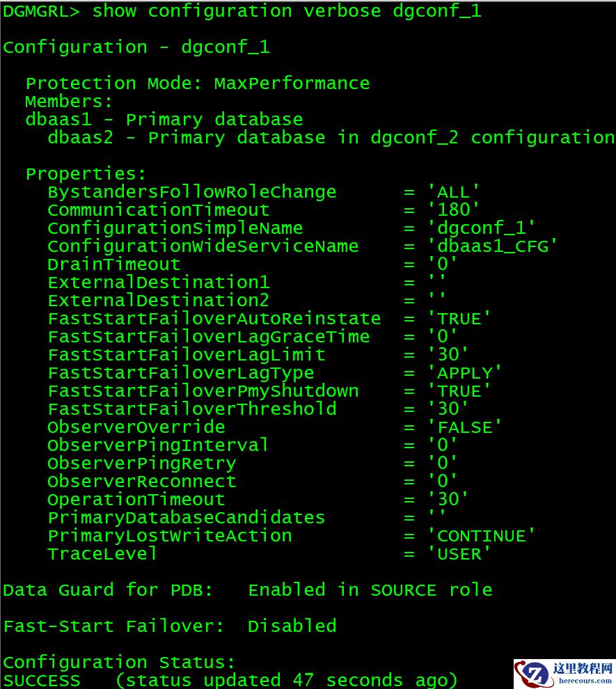616x689 pixels.
Task: Click the herecours.com watermark text
Action: [x=583, y=680]
